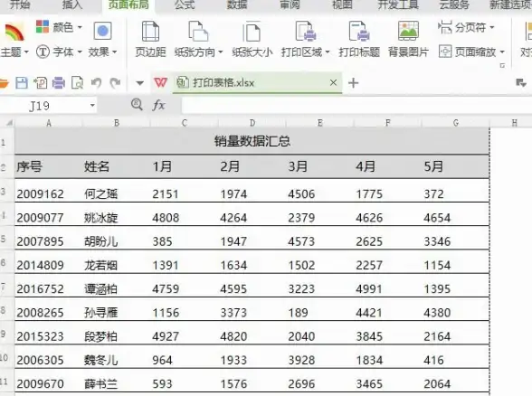Click the save-as icon beside save
The height and width of the screenshot is (396, 532).
click(x=41, y=83)
